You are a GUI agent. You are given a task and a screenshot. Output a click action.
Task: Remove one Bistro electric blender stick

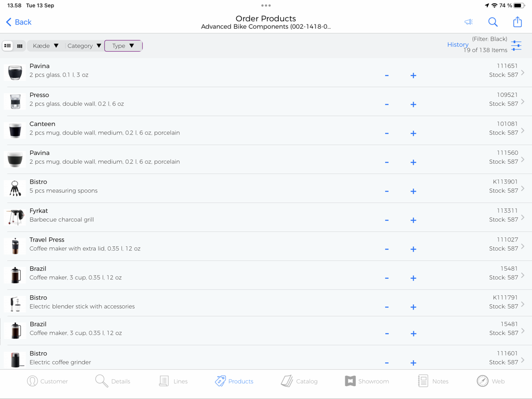click(x=387, y=307)
